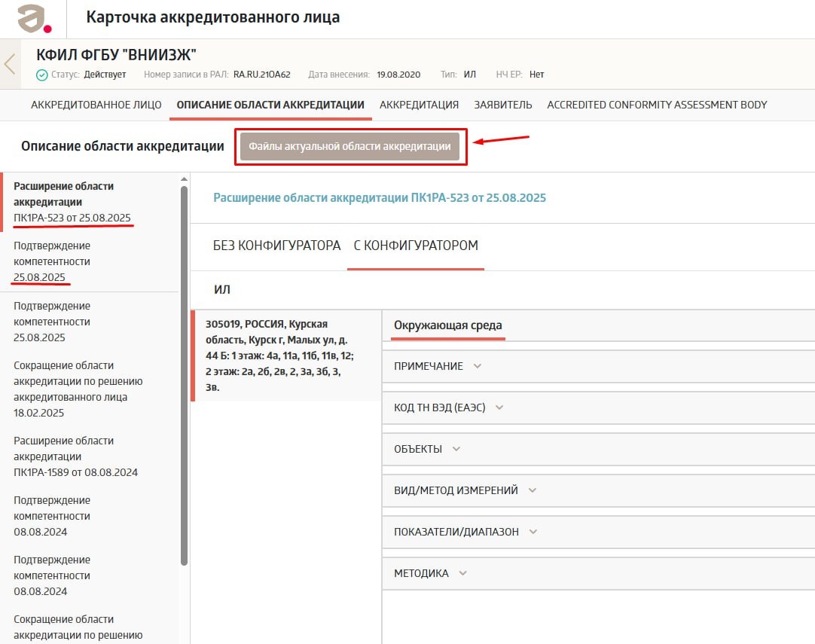
Task: Open the Окружающая среда tab
Action: coord(448,325)
